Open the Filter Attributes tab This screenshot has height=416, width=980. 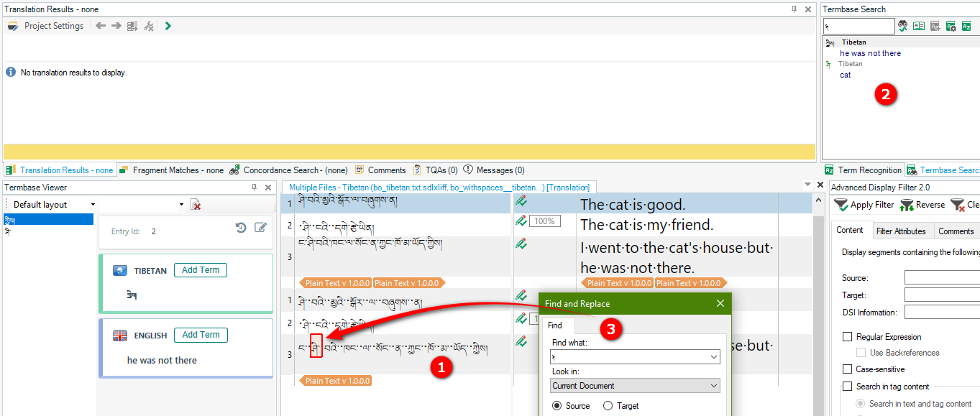tap(901, 231)
